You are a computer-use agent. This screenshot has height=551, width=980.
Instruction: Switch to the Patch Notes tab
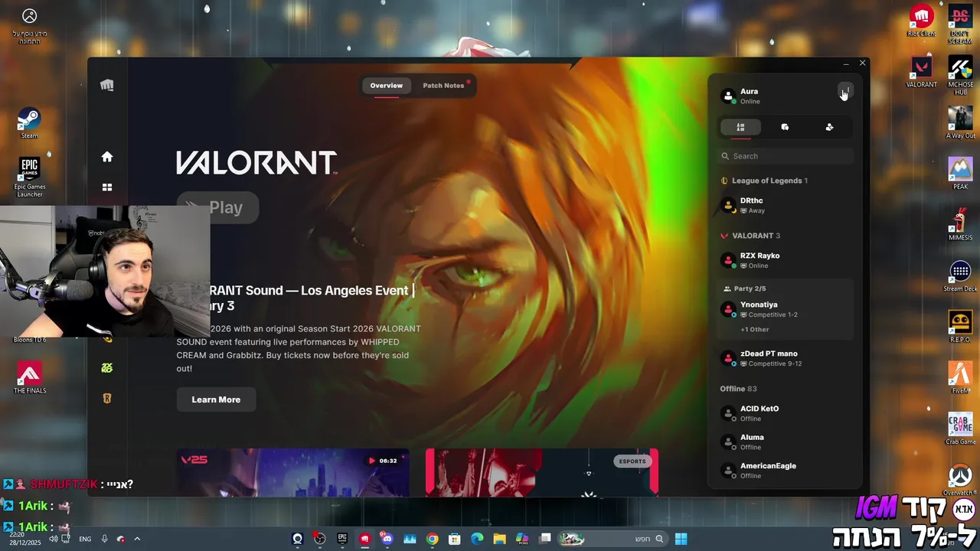(444, 86)
